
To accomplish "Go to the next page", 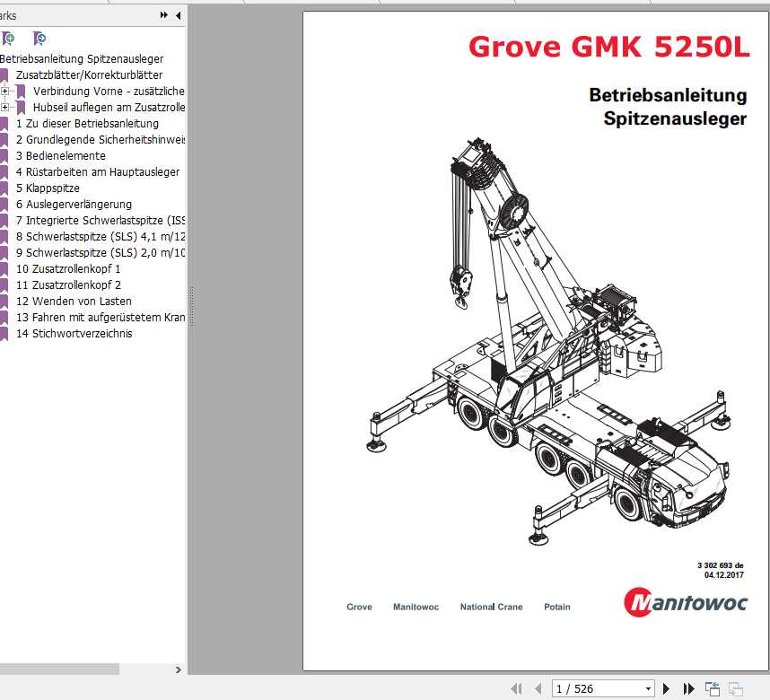I will click(x=667, y=688).
